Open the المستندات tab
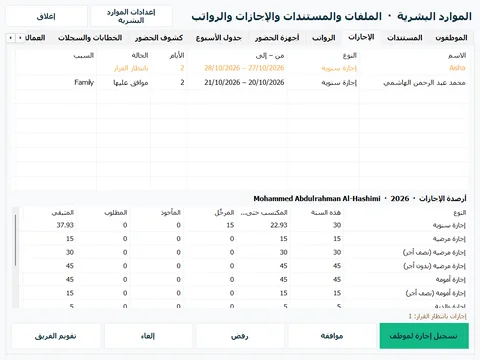The height and width of the screenshot is (360, 480). point(404,38)
